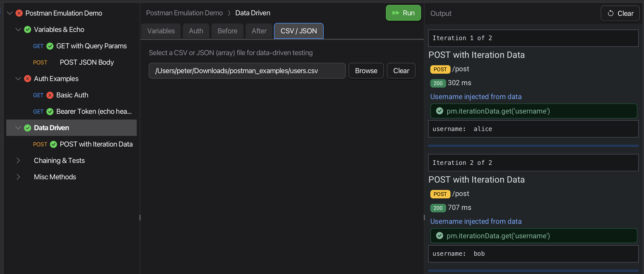The height and width of the screenshot is (274, 644).
Task: Click the success check on GET with Query Params
Action: click(50, 46)
